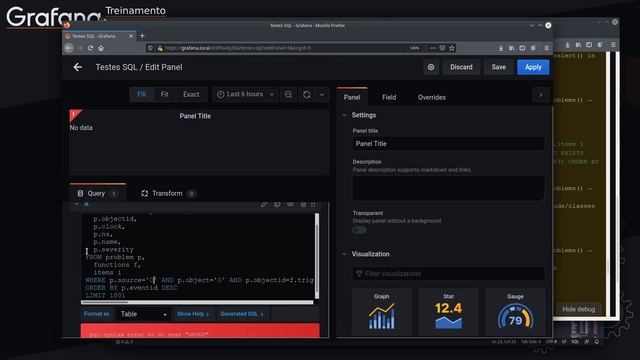
Task: Click the red SQL syntax error message
Action: click(x=200, y=331)
